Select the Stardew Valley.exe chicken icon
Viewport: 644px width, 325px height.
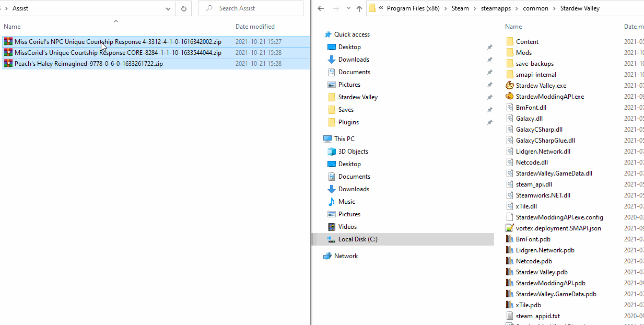[x=510, y=86]
